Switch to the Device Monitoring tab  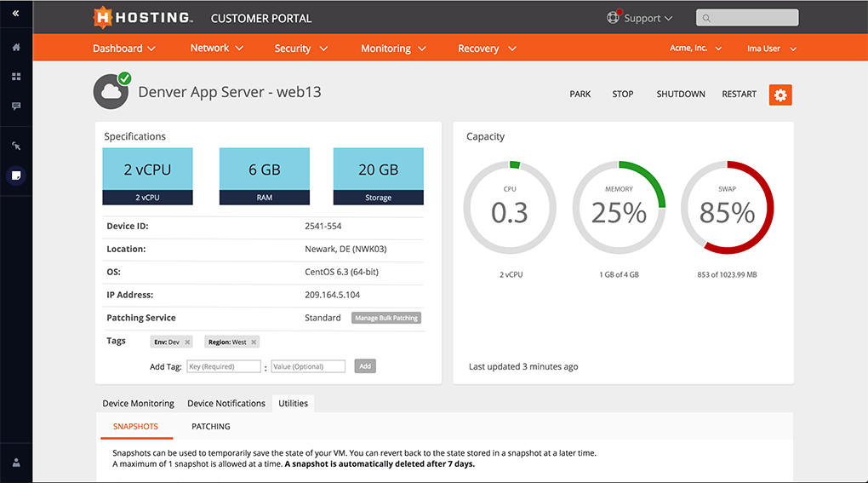[138, 403]
